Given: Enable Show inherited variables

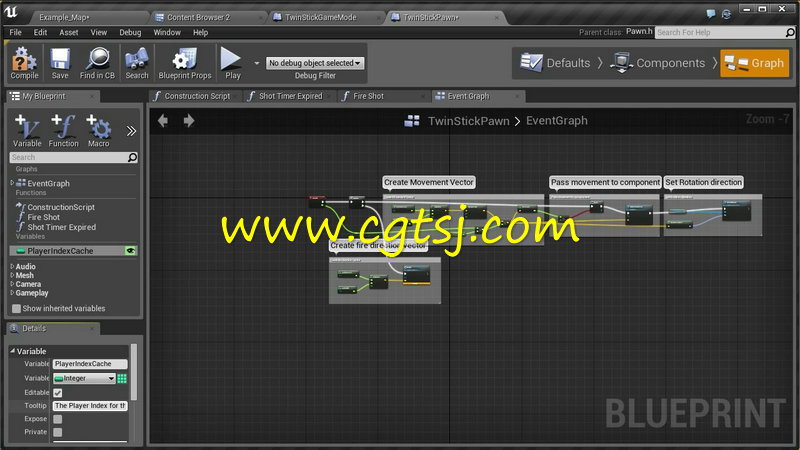Looking at the screenshot, I should pyautogui.click(x=16, y=309).
